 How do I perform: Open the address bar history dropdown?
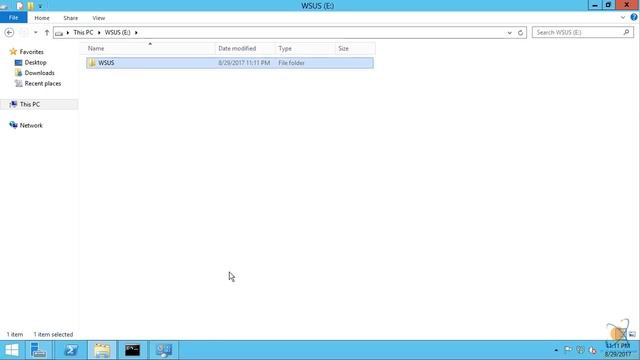tap(509, 33)
